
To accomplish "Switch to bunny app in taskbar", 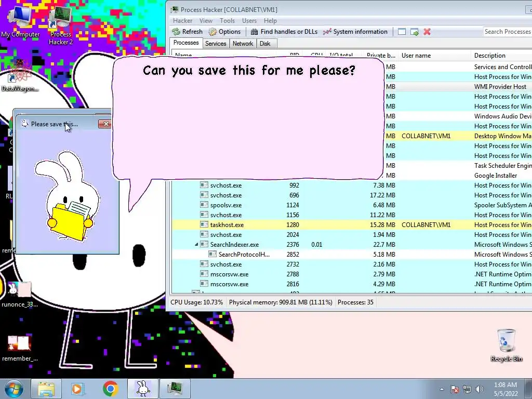I will [x=142, y=389].
